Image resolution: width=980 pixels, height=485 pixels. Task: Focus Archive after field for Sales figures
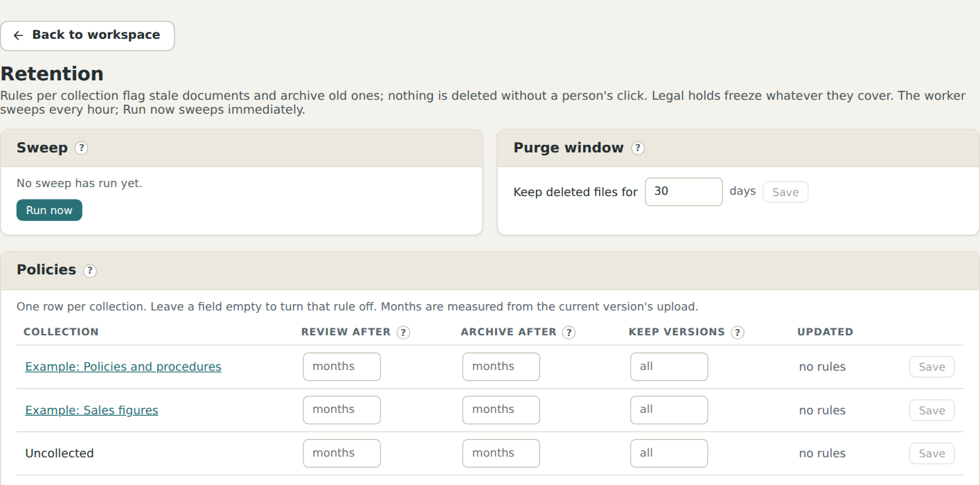(x=501, y=409)
